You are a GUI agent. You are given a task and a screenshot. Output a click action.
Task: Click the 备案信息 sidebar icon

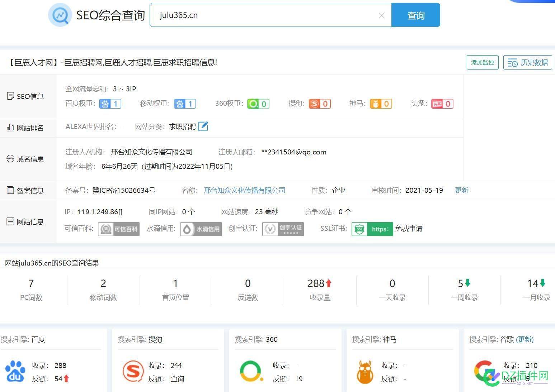pyautogui.click(x=10, y=190)
